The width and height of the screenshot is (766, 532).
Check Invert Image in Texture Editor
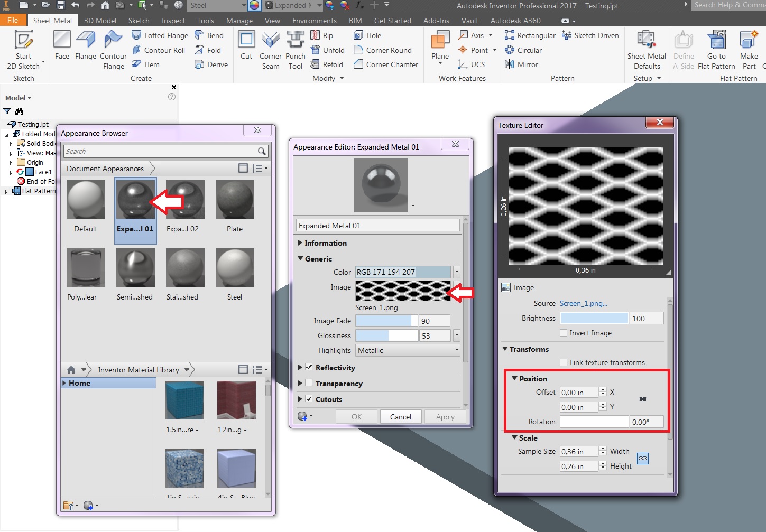(x=564, y=333)
